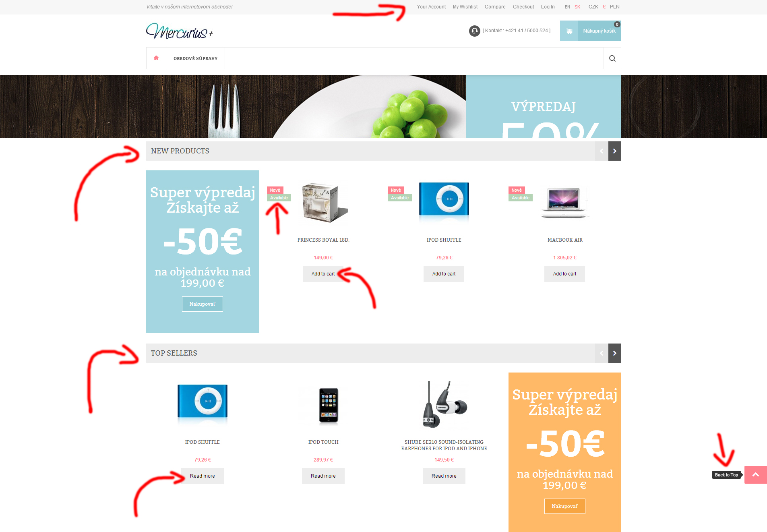Click the shopping cart icon
The image size is (767, 532).
point(569,31)
